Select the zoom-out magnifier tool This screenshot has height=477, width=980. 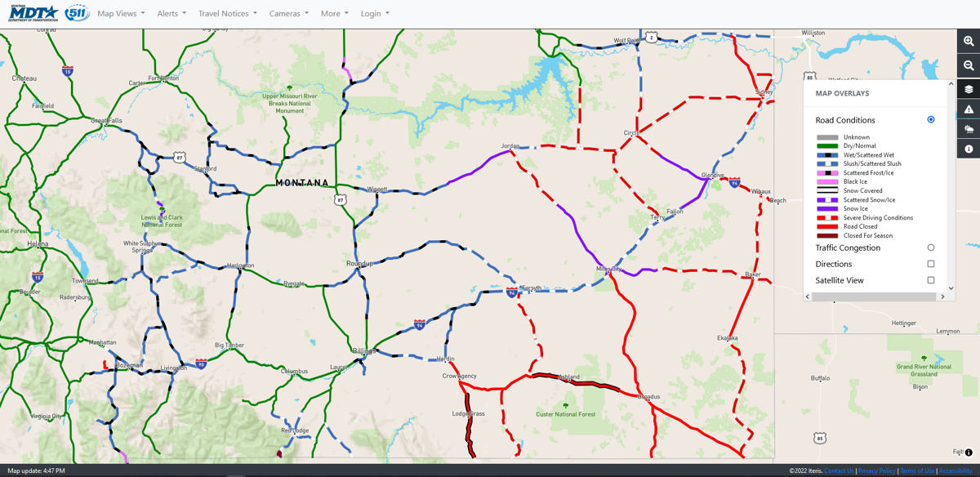pos(969,65)
